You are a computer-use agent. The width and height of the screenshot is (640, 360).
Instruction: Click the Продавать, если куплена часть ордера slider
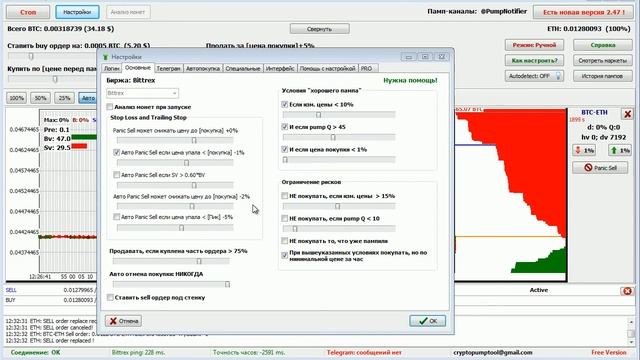click(171, 261)
